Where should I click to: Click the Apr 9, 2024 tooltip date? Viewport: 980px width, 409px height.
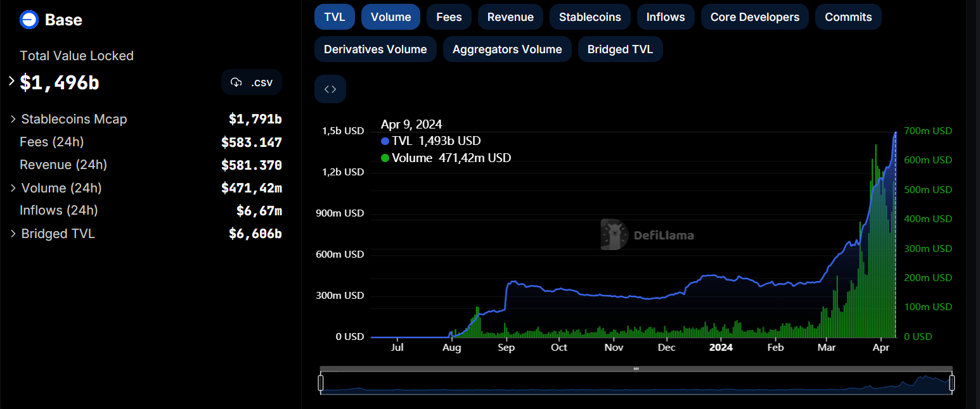click(x=411, y=124)
